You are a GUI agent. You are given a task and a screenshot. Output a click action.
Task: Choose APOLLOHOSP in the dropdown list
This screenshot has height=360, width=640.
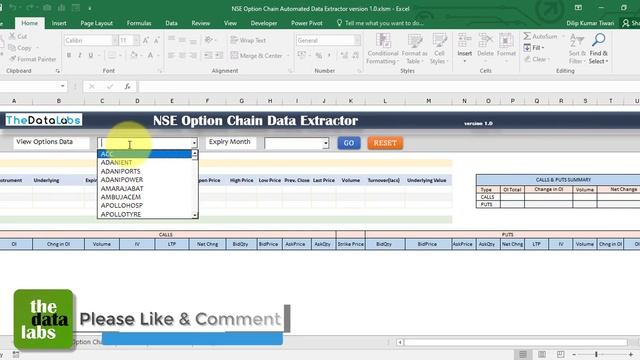tap(144, 205)
